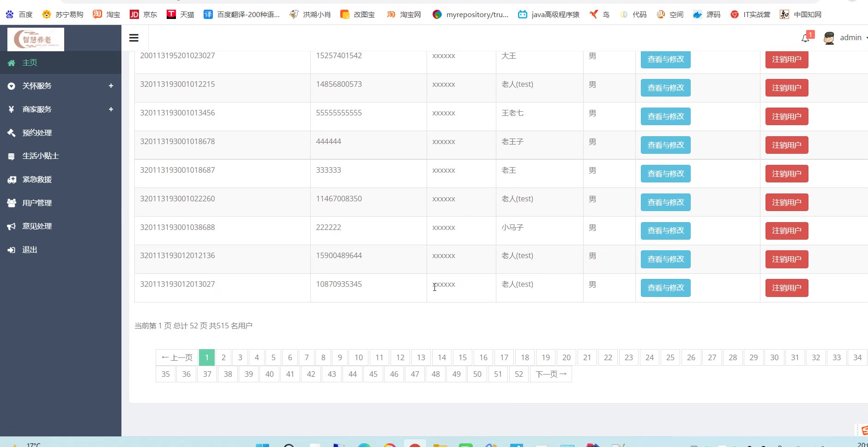Open the 洪湖小肖 bookmark
This screenshot has width=868, height=447.
coord(310,14)
